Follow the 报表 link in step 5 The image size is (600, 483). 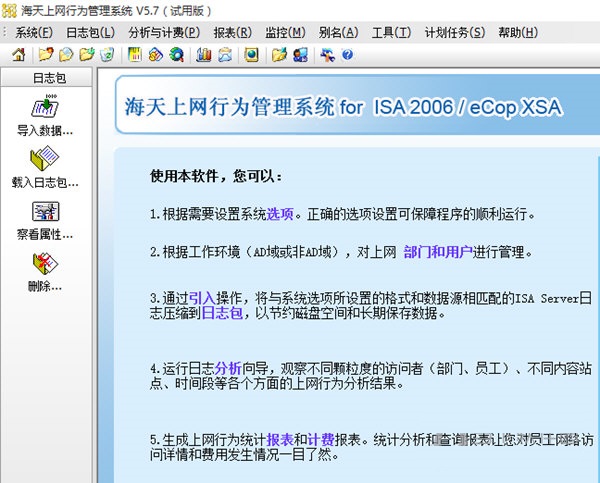pos(280,439)
